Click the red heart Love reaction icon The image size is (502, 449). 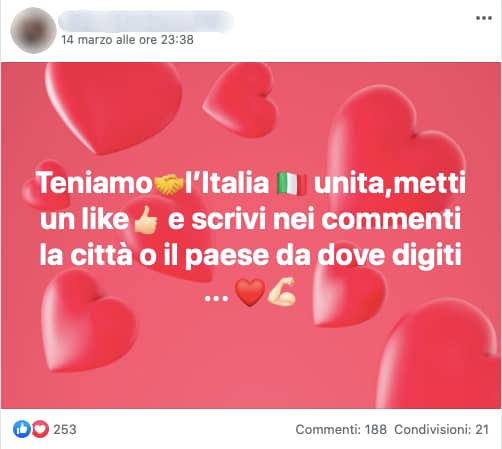(40, 429)
